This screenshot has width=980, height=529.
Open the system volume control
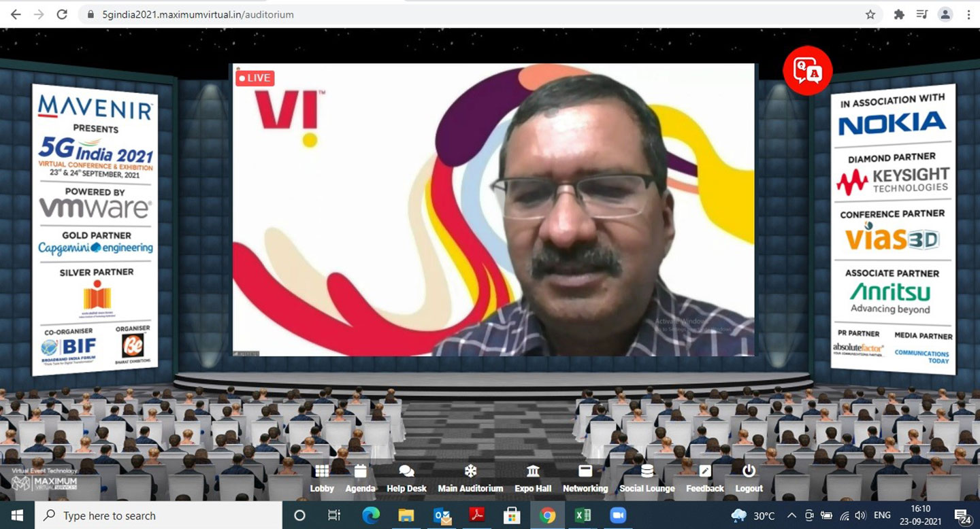861,515
